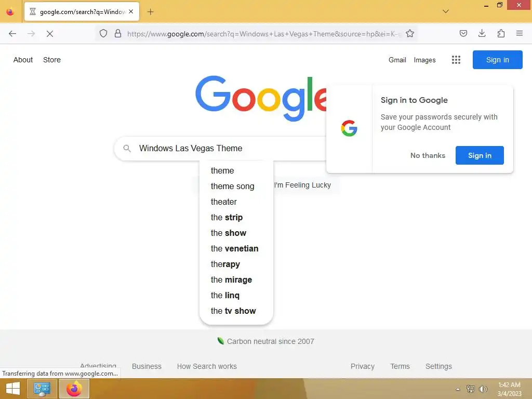Open Gmail link
The image size is (532, 399).
pos(397,60)
